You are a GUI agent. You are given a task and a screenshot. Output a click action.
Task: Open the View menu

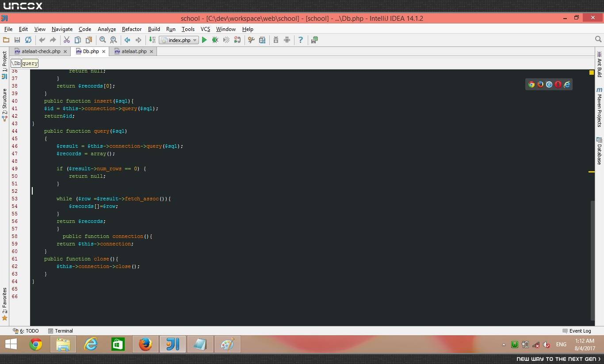click(x=40, y=29)
